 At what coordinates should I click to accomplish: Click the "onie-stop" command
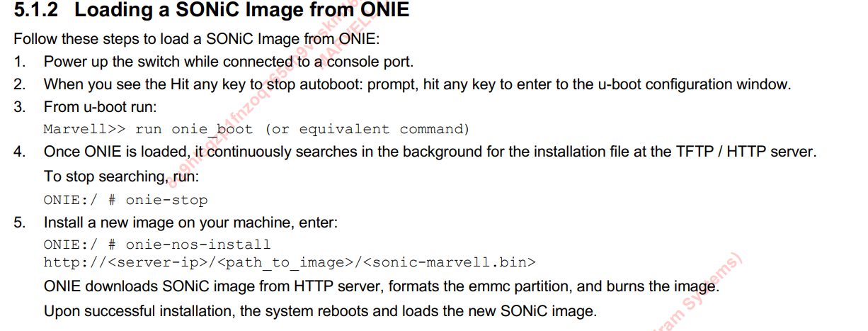(166, 200)
